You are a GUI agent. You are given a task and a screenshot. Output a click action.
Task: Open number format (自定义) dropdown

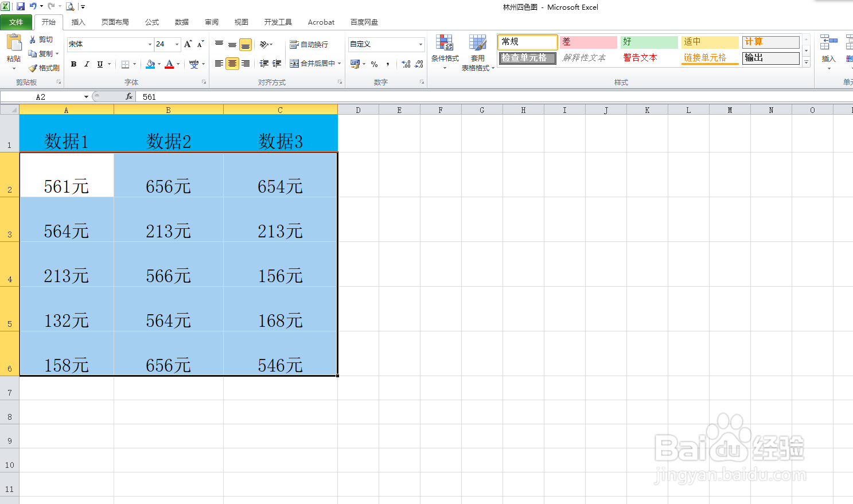click(x=420, y=44)
